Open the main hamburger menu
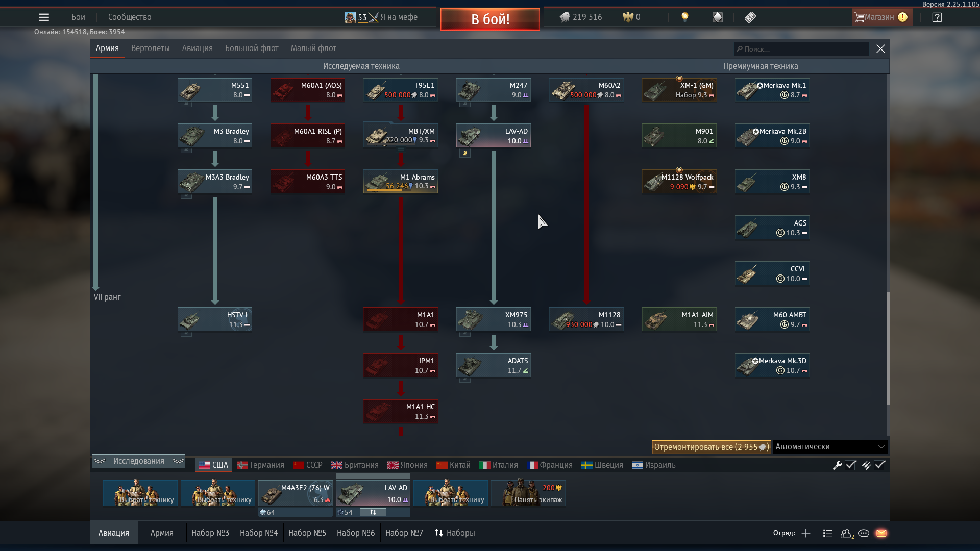The width and height of the screenshot is (980, 551). point(44,17)
